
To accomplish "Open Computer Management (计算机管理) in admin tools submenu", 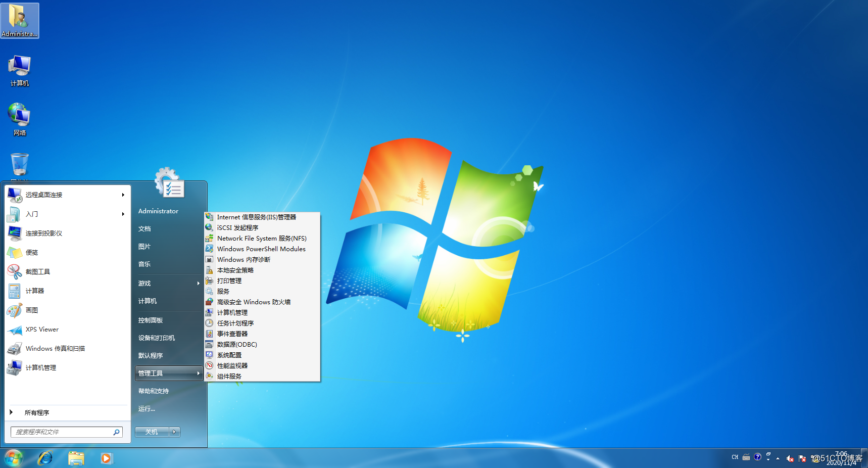I will click(262, 312).
